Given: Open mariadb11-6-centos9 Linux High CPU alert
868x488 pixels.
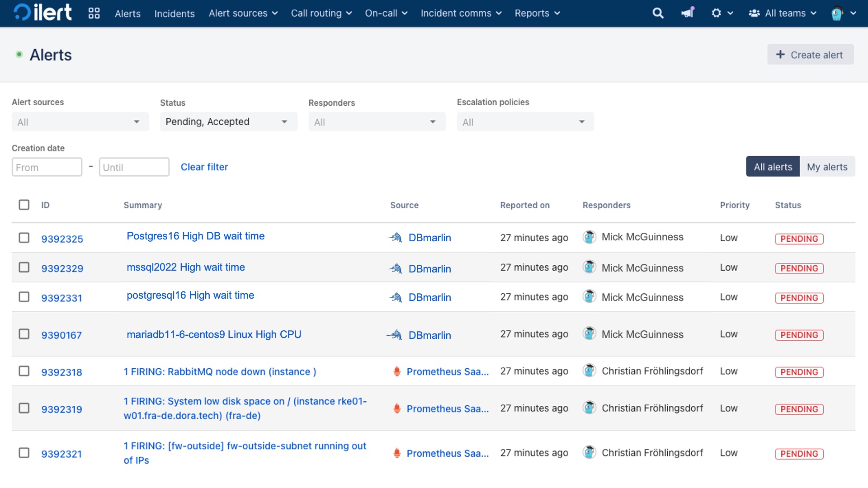Looking at the screenshot, I should pos(214,334).
